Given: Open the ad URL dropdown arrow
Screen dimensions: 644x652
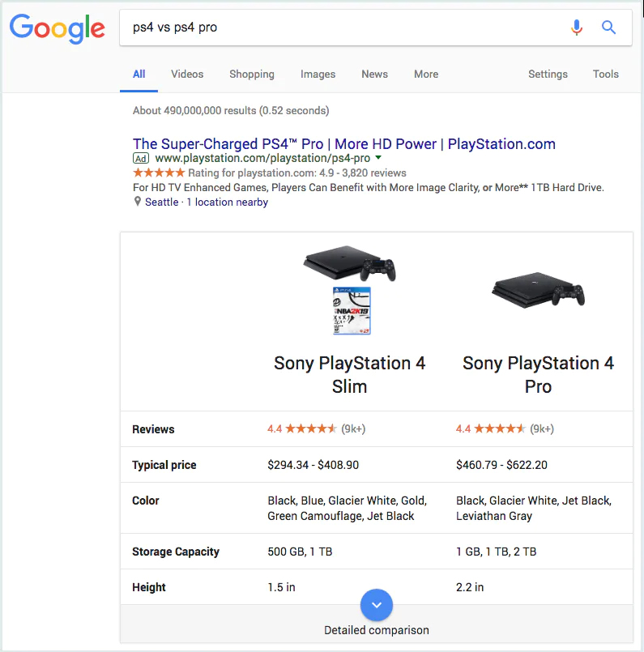Looking at the screenshot, I should click(x=378, y=158).
